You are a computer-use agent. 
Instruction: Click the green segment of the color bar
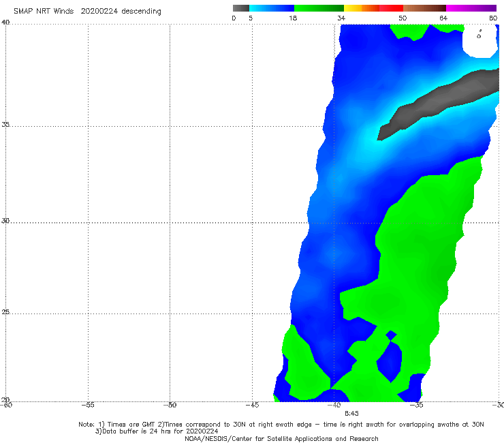[319, 8]
